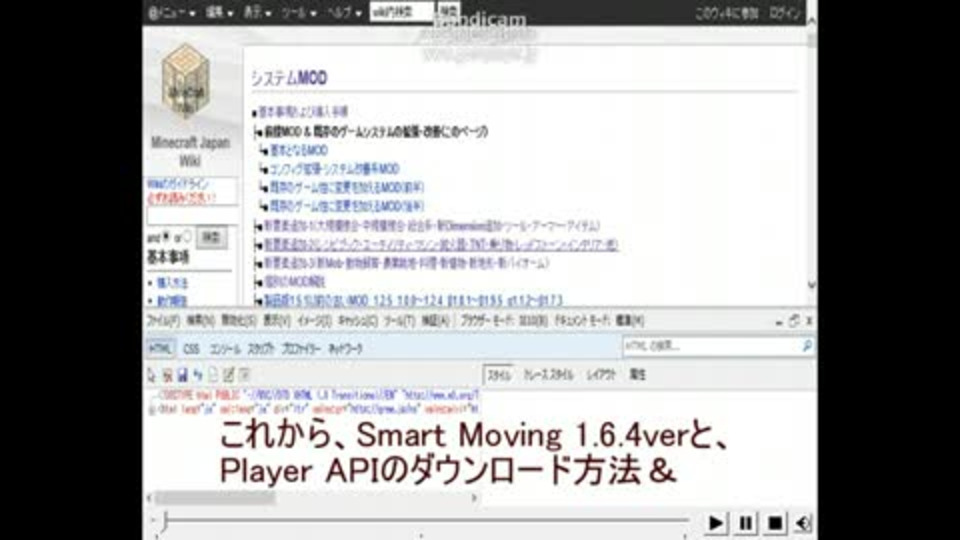Open the 編集 dropdown in wiki top bar

(x=219, y=12)
